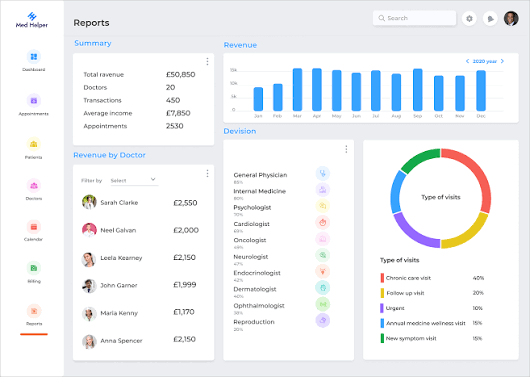This screenshot has width=530, height=377.
Task: Open the Reports sidebar icon
Action: point(34,311)
